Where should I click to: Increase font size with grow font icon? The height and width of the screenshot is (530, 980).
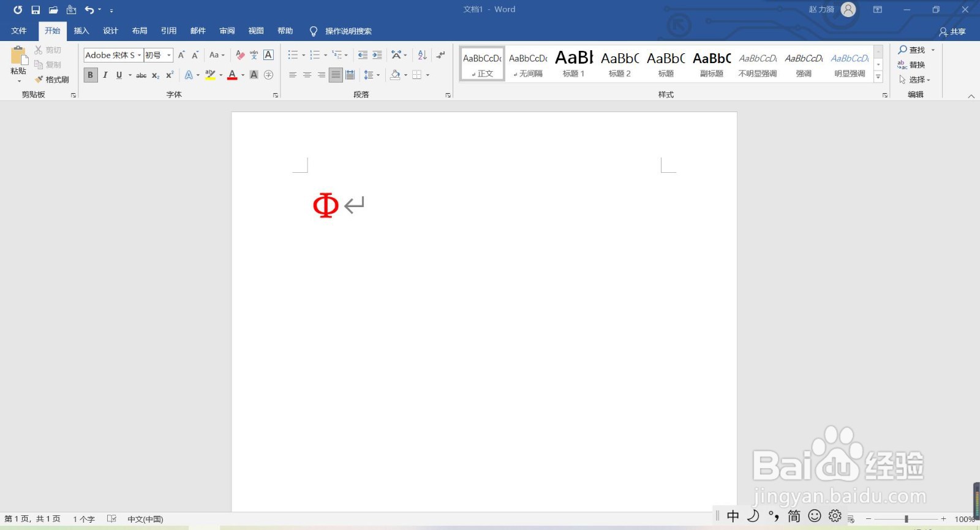point(181,55)
